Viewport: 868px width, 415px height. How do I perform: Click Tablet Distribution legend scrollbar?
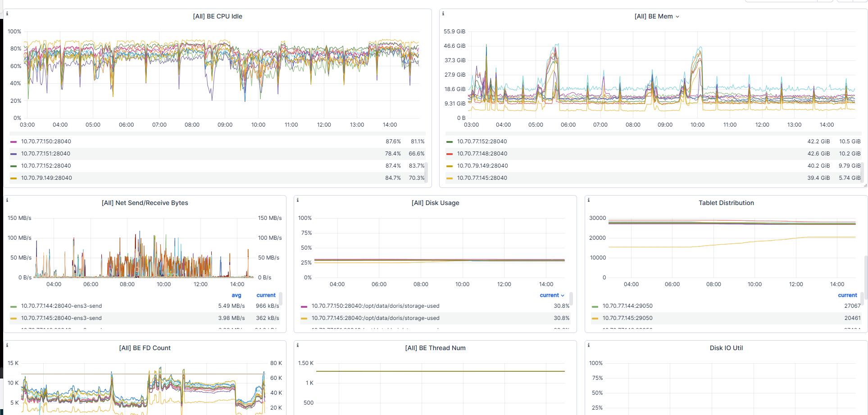(x=862, y=299)
